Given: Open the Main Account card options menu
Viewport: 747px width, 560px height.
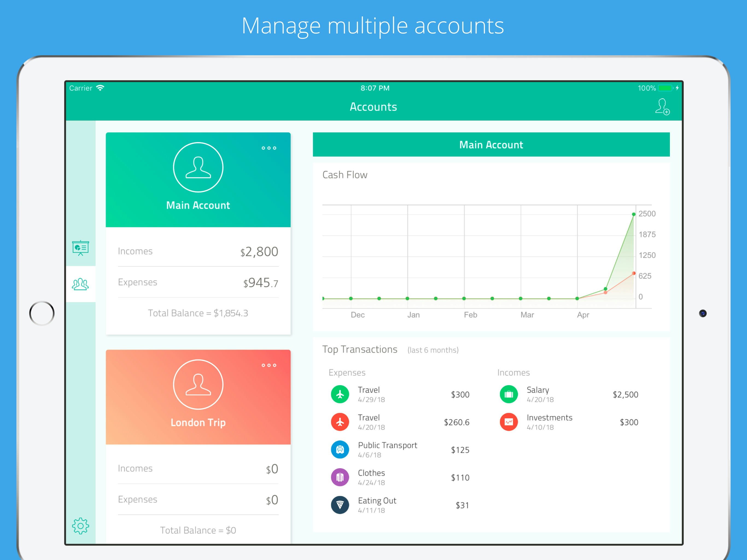Looking at the screenshot, I should (x=269, y=148).
